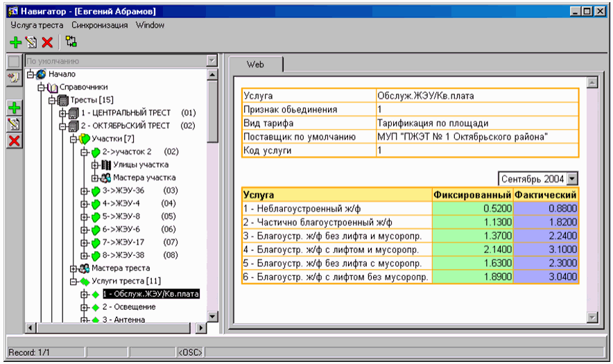Click the sidebar icon below the blank square
The image size is (613, 364).
(14, 78)
